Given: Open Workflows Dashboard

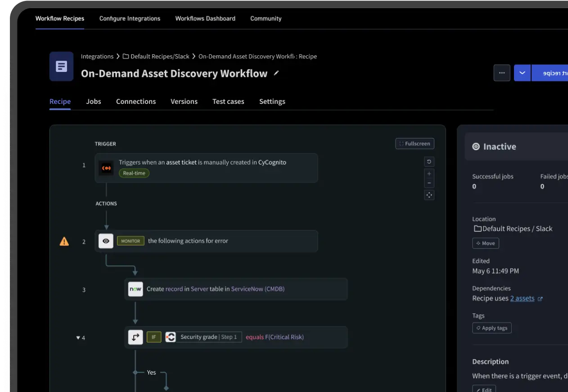Looking at the screenshot, I should (205, 18).
